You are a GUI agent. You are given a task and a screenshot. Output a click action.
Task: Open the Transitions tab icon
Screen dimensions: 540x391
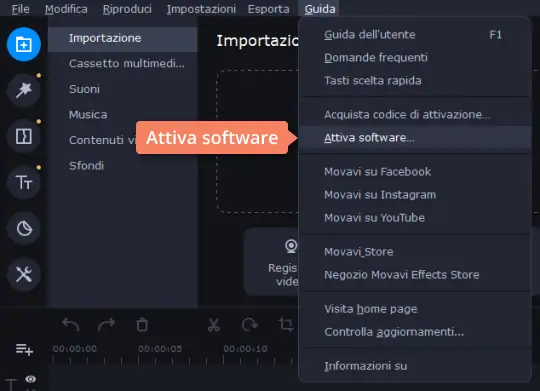click(x=23, y=136)
